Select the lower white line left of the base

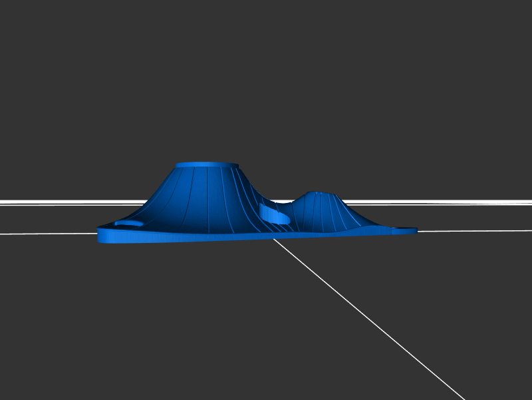[47, 233]
